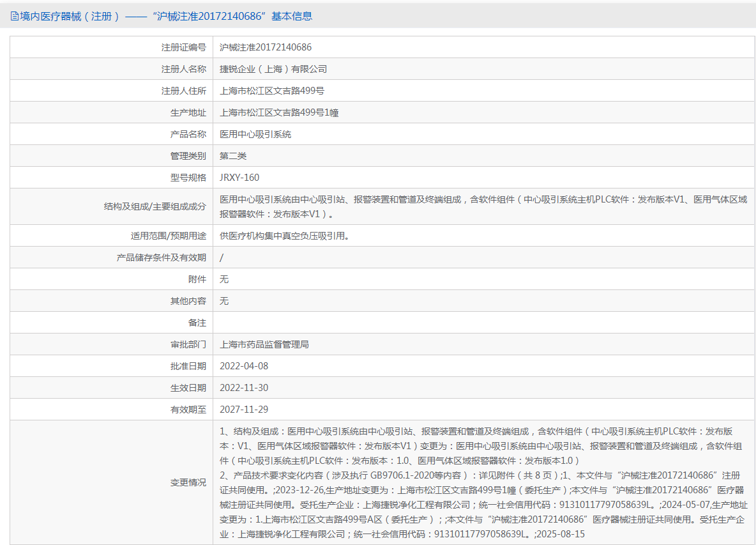Click the 生效日期 label
Image resolution: width=756 pixels, height=545 pixels.
click(x=188, y=388)
